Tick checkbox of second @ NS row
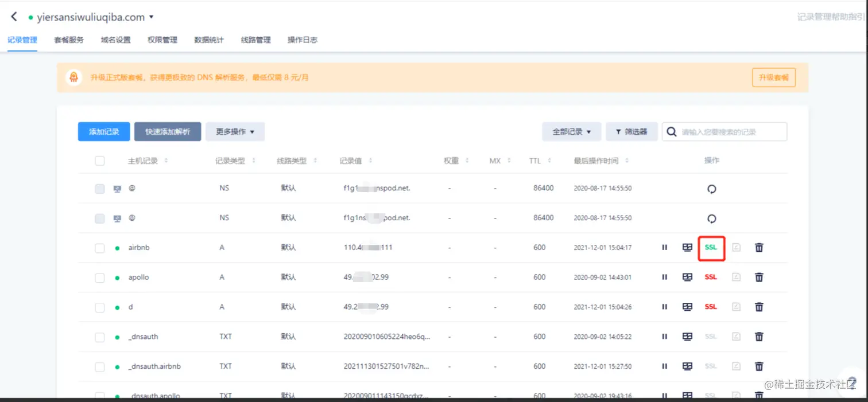 (100, 218)
